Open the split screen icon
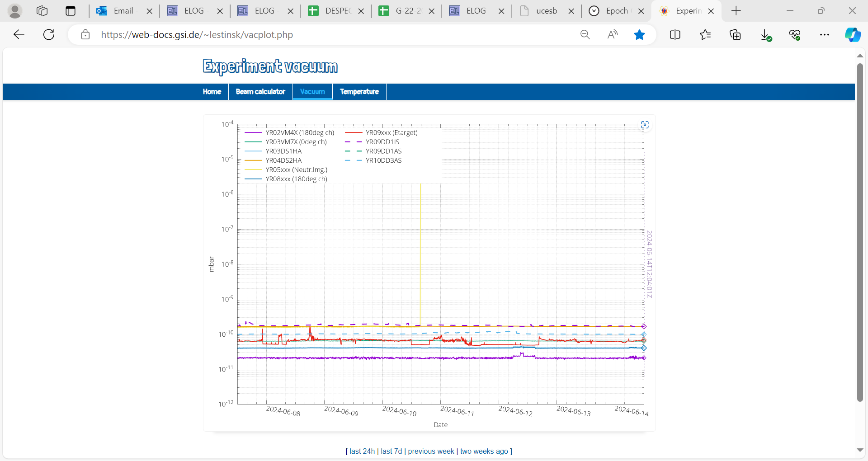Image resolution: width=868 pixels, height=461 pixels. tap(675, 35)
